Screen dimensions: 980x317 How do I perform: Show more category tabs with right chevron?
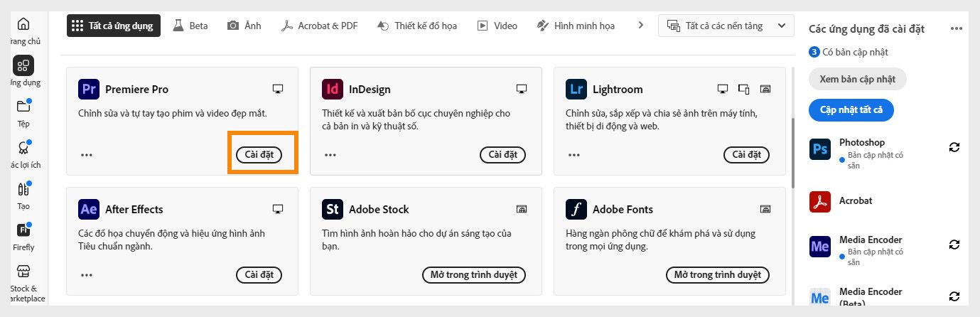(x=640, y=25)
